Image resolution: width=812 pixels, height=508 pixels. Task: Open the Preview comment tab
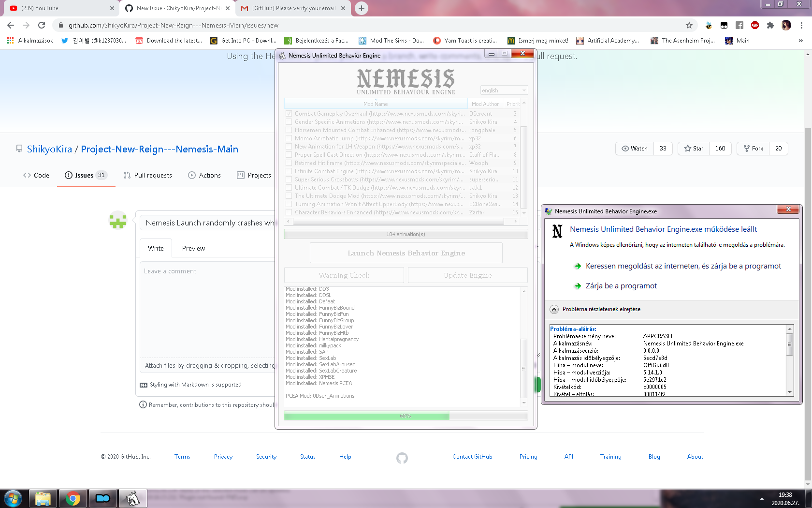tap(193, 248)
